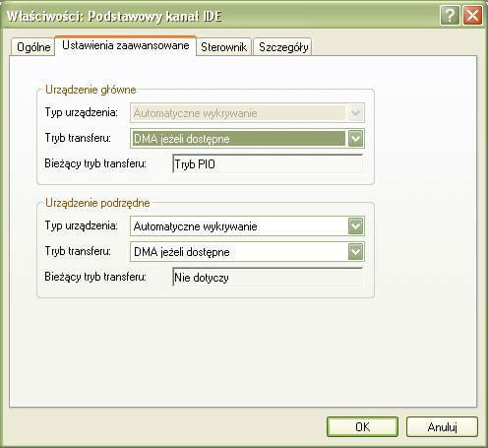Select the Ustawienia zaawansowane tab
Image resolution: width=488 pixels, height=448 pixels.
tap(126, 45)
